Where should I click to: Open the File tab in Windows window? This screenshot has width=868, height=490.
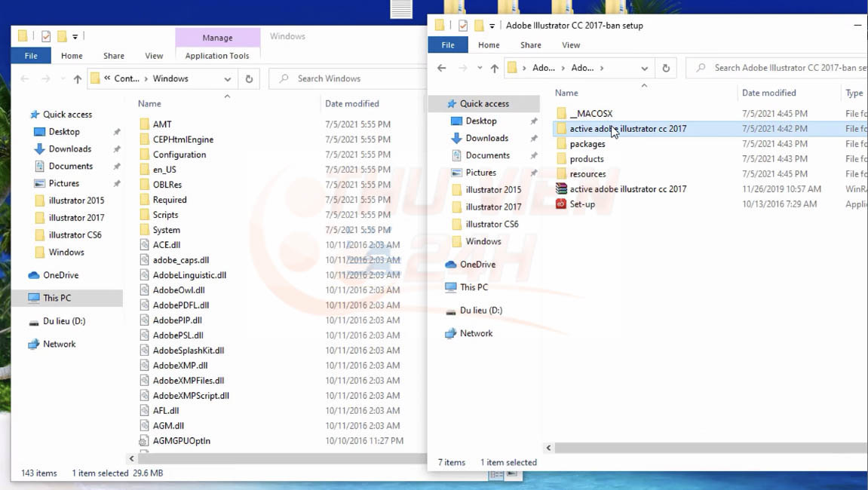(31, 55)
